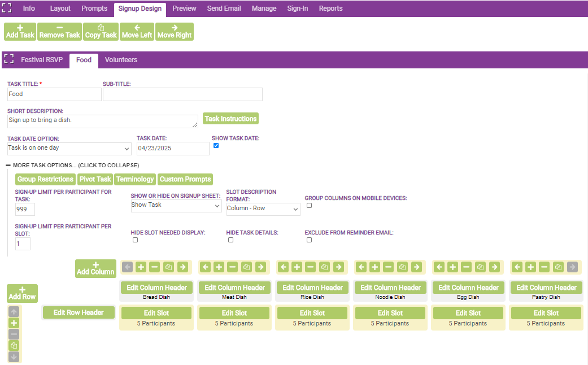This screenshot has width=588, height=365.
Task: Click the Move Left task button
Action: coord(137,32)
